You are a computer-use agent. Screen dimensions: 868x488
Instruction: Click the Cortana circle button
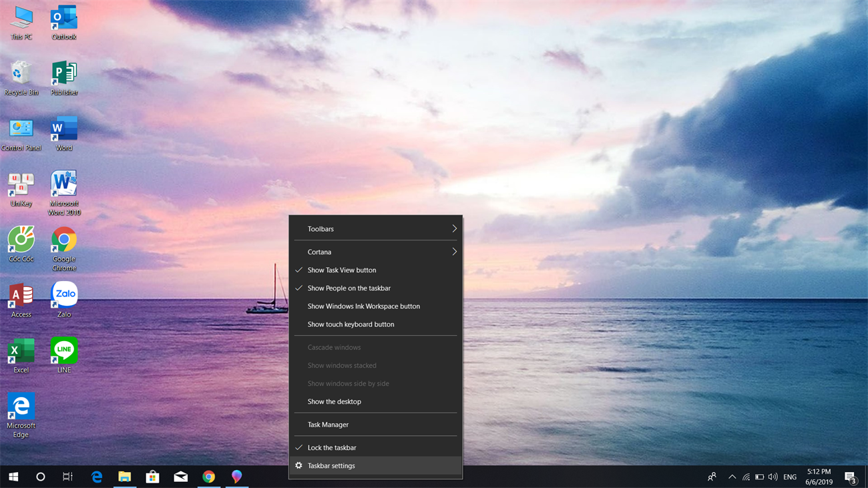[x=41, y=477]
